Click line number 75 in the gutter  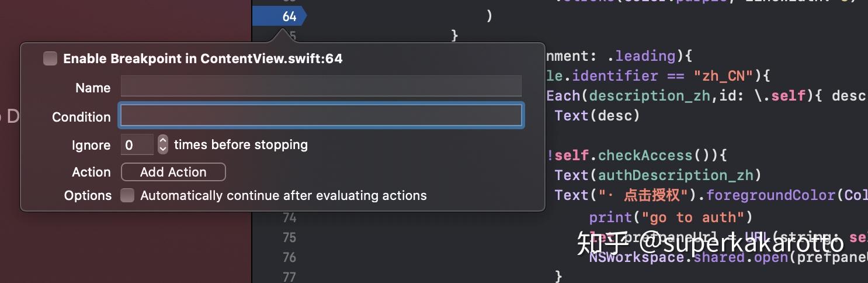pos(289,237)
